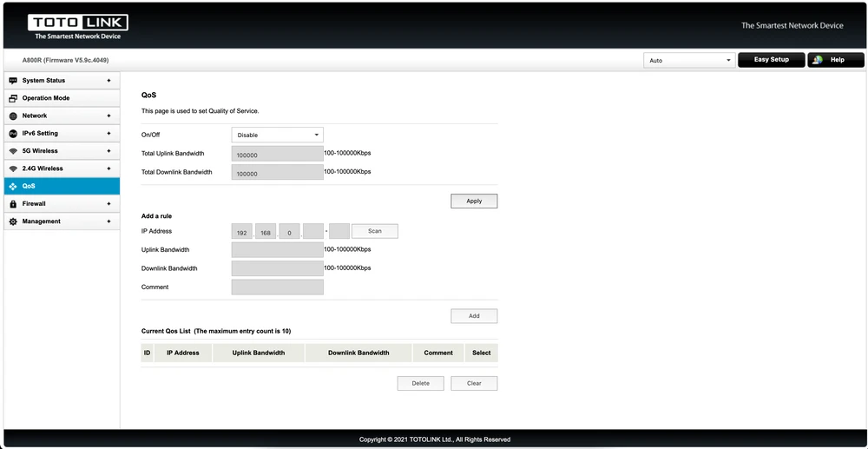
Task: Expand the Firewall submenu plus sign
Action: click(108, 204)
